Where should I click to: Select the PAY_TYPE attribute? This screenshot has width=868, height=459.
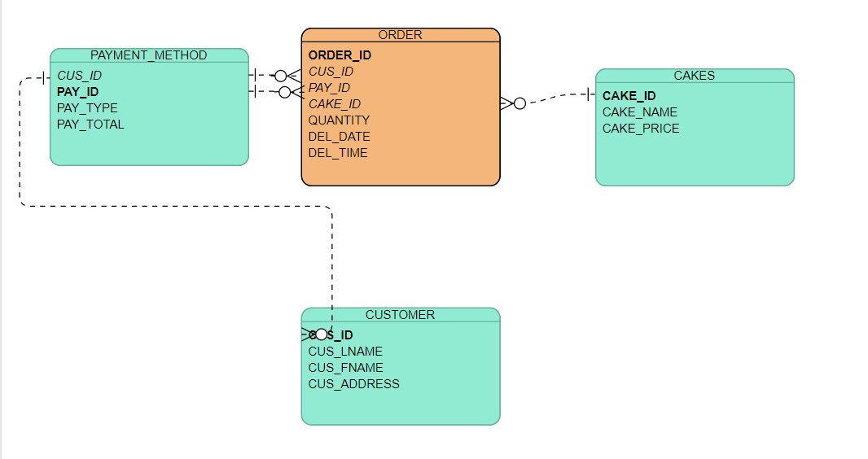click(87, 108)
